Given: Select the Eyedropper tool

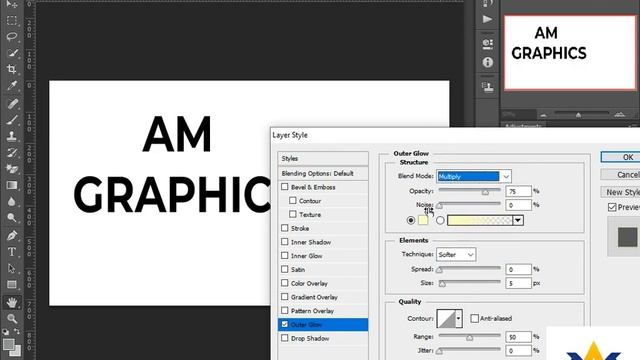Looking at the screenshot, I should (x=11, y=86).
